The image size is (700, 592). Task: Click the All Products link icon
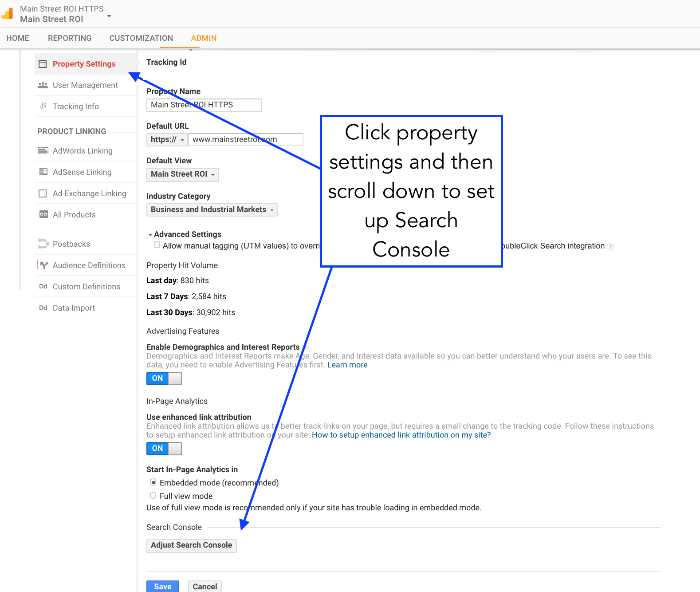tap(43, 214)
